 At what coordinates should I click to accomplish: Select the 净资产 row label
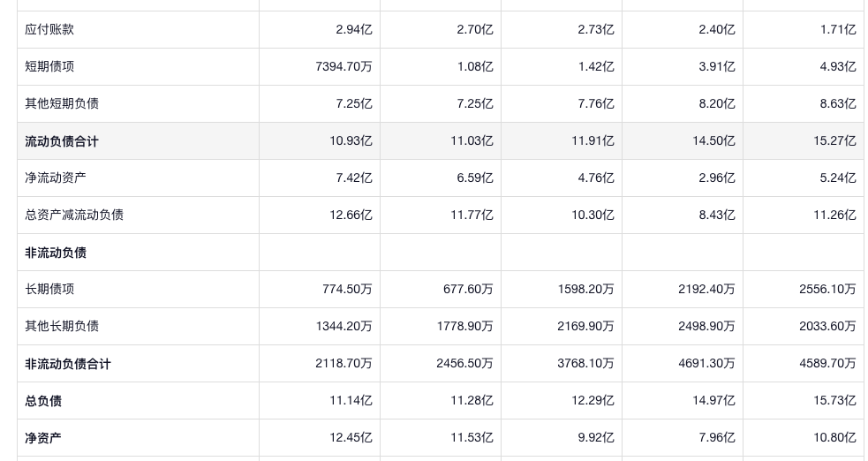pyautogui.click(x=43, y=438)
